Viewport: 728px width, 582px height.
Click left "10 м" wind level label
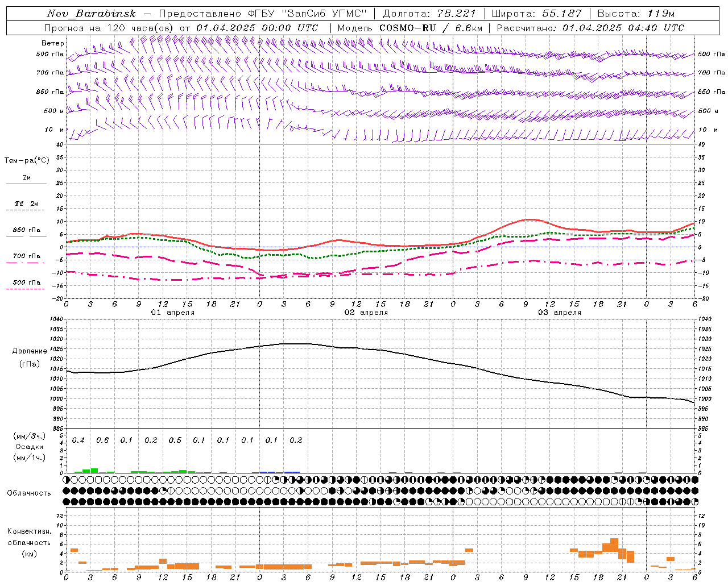55,130
